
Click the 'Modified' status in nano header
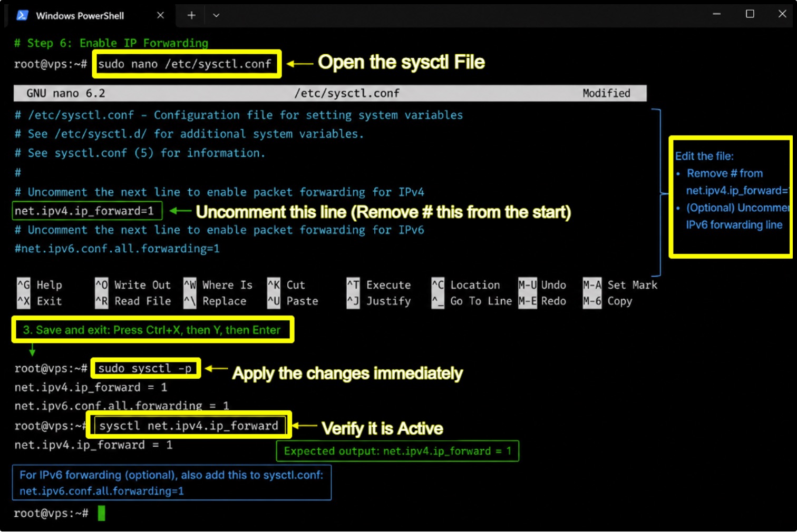[606, 93]
